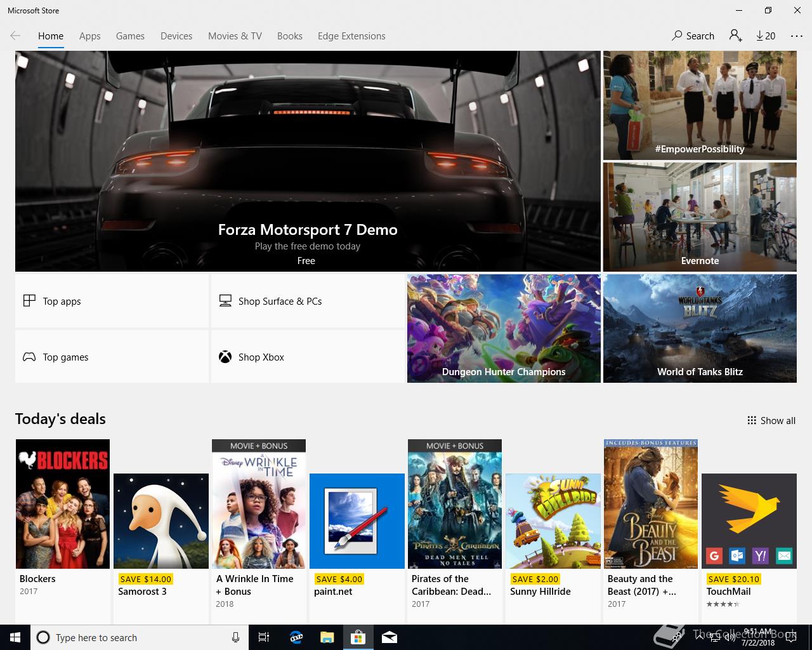Image resolution: width=812 pixels, height=650 pixels.
Task: Select the Samorost 3 title
Action: [142, 592]
